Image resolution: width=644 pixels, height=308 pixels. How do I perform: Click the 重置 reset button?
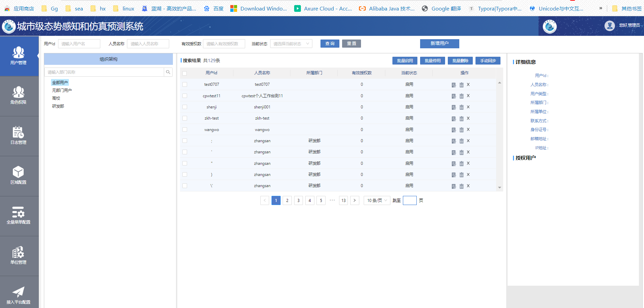coord(352,44)
